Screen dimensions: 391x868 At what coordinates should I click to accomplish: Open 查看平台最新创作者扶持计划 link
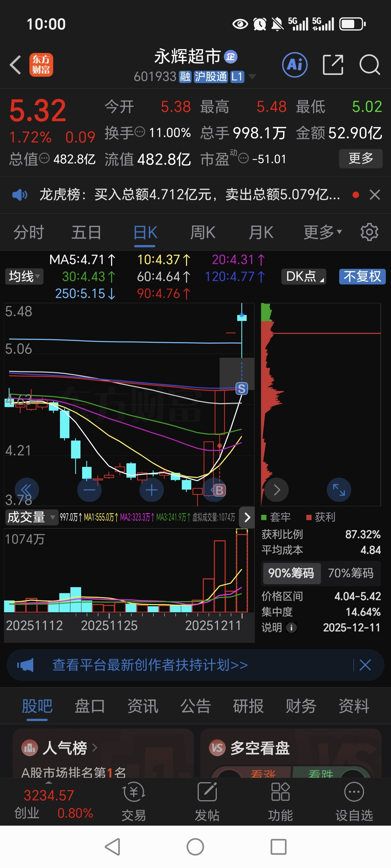coord(150,665)
